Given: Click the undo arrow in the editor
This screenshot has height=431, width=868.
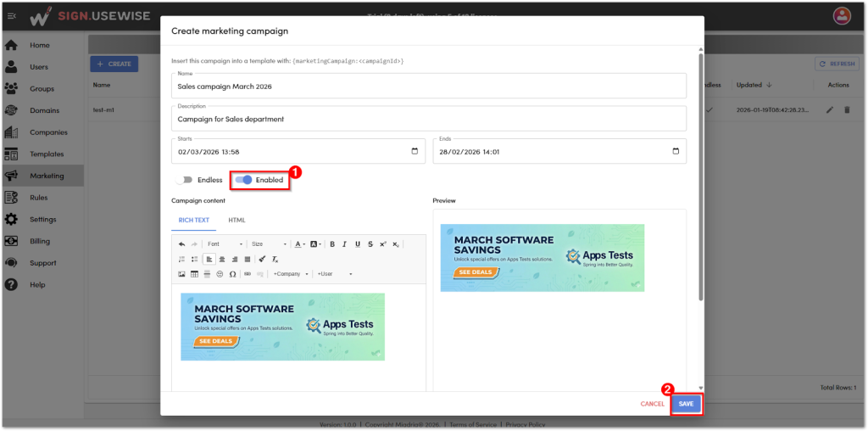Looking at the screenshot, I should 181,244.
